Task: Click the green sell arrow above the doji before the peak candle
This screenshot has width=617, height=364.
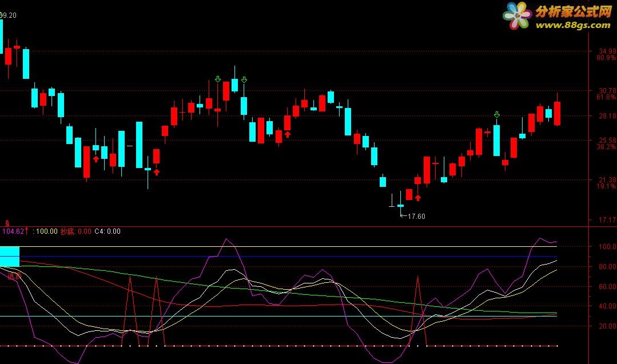Action: pyautogui.click(x=218, y=79)
